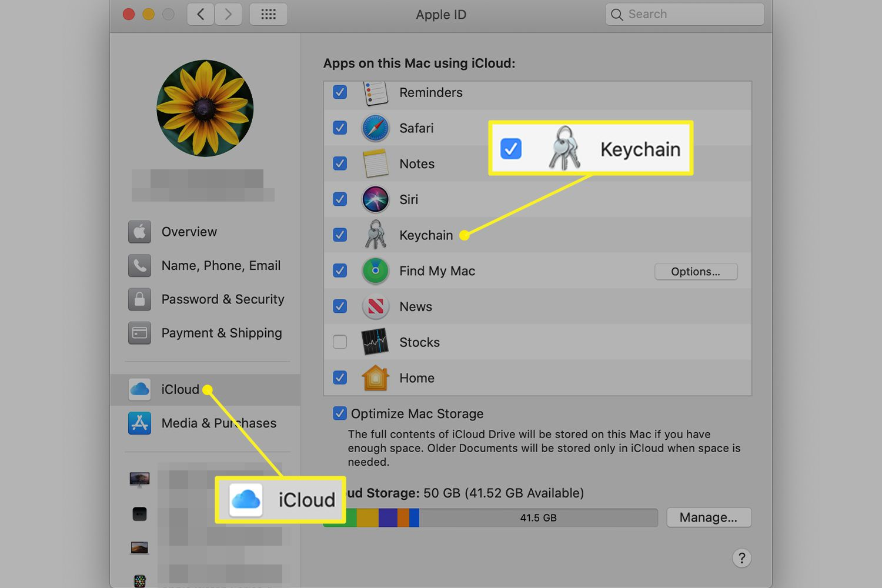Image resolution: width=882 pixels, height=588 pixels.
Task: Click the Safari compass icon
Action: click(x=375, y=128)
